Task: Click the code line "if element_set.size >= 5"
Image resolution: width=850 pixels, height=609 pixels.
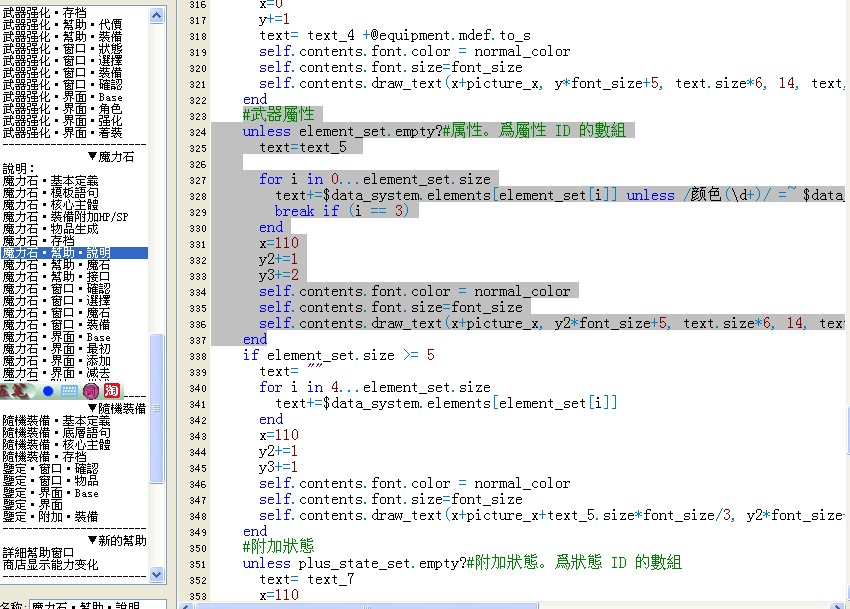Action: [339, 355]
